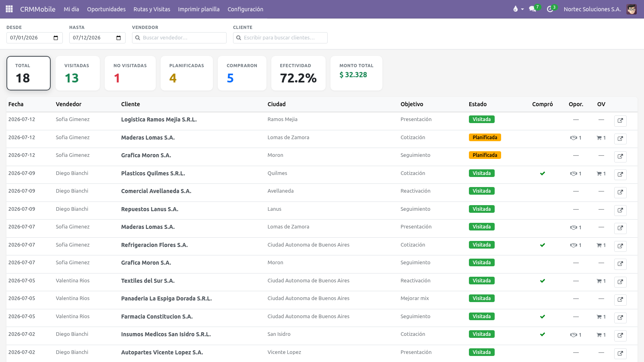Screen dimensions: 644x362
Task: Switch company via Nortec Soluciones S.A.
Action: [592, 9]
